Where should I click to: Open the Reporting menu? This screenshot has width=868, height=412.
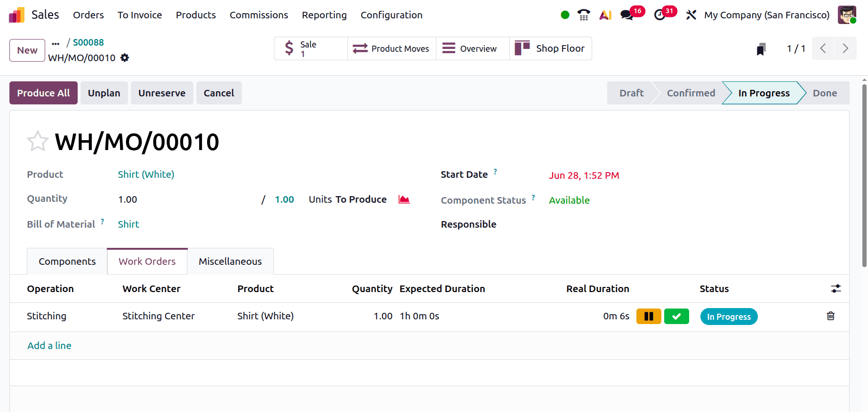click(x=324, y=15)
